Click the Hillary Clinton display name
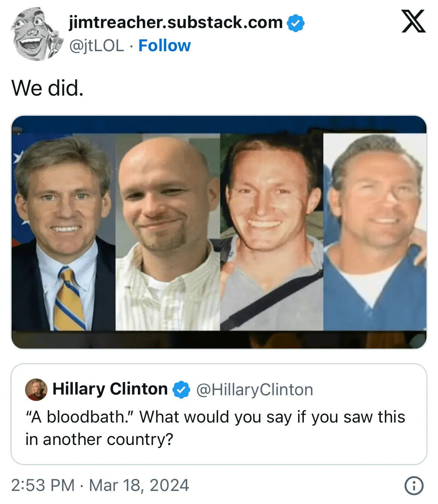Viewport: 438px width, 504px height. (110, 389)
